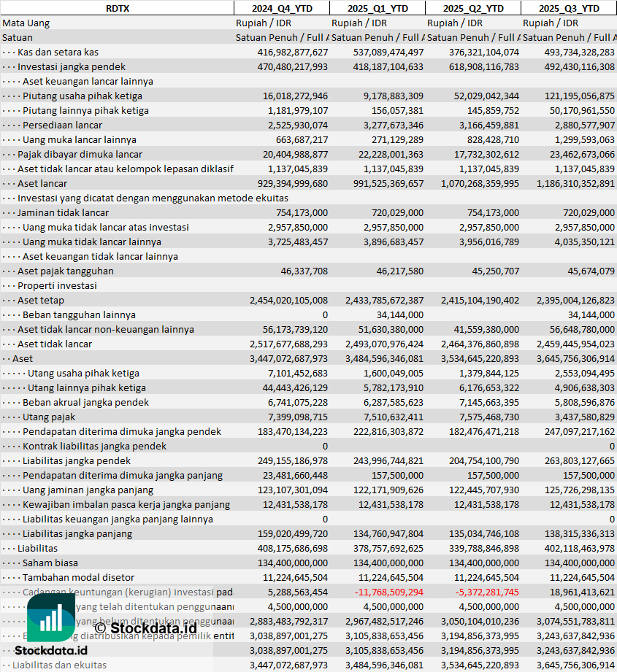Image resolution: width=617 pixels, height=672 pixels.
Task: Click total Aset value 3,484,596,346,081 in Aset row
Action: 384,358
